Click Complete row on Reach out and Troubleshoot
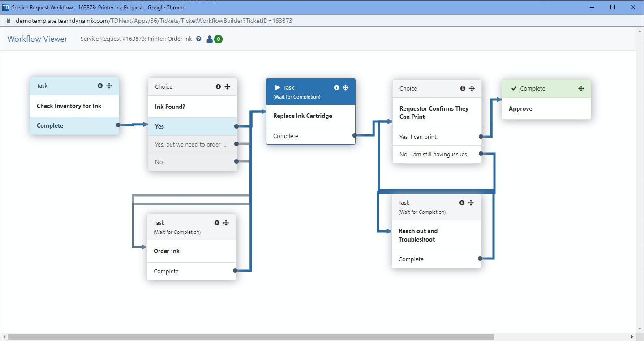The height and width of the screenshot is (341, 644). (x=436, y=259)
